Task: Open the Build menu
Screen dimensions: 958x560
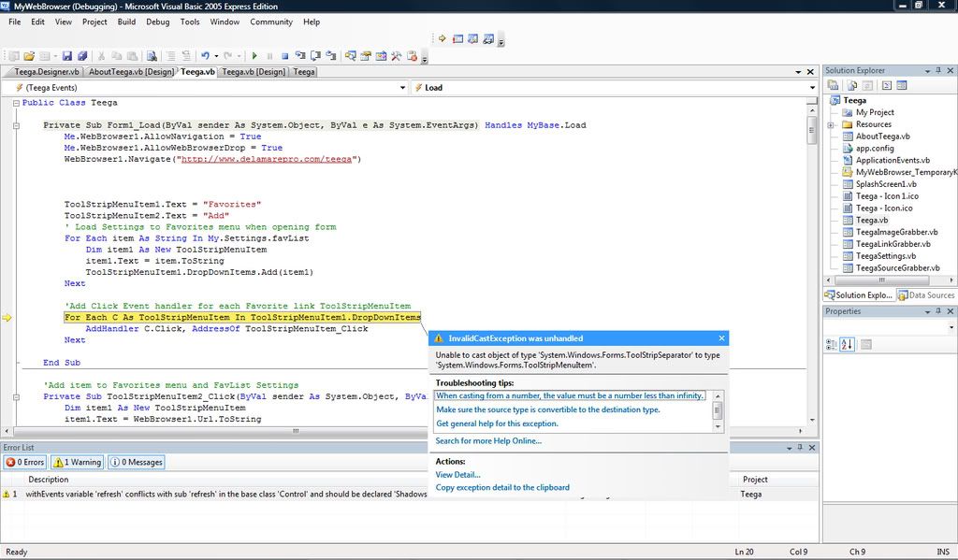Action: tap(126, 22)
